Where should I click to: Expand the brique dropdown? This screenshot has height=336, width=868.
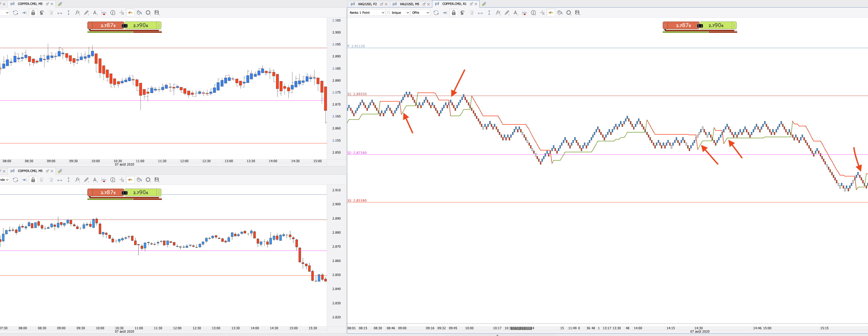click(x=398, y=13)
